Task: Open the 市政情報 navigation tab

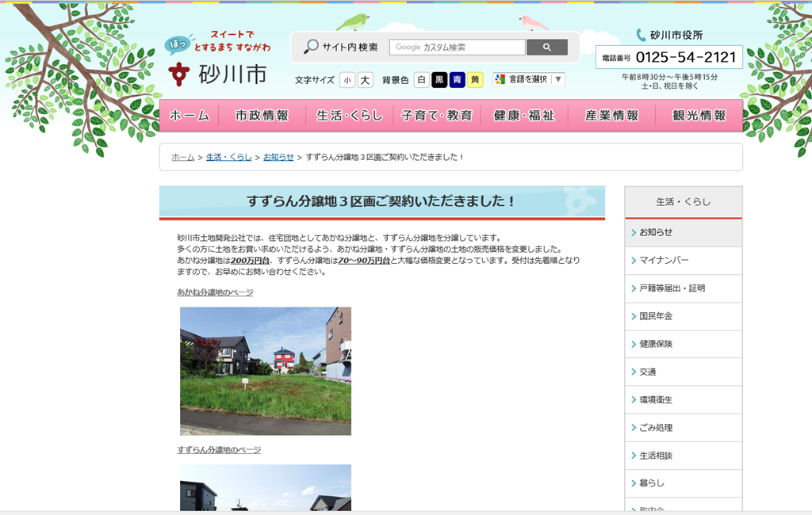Action: click(262, 116)
